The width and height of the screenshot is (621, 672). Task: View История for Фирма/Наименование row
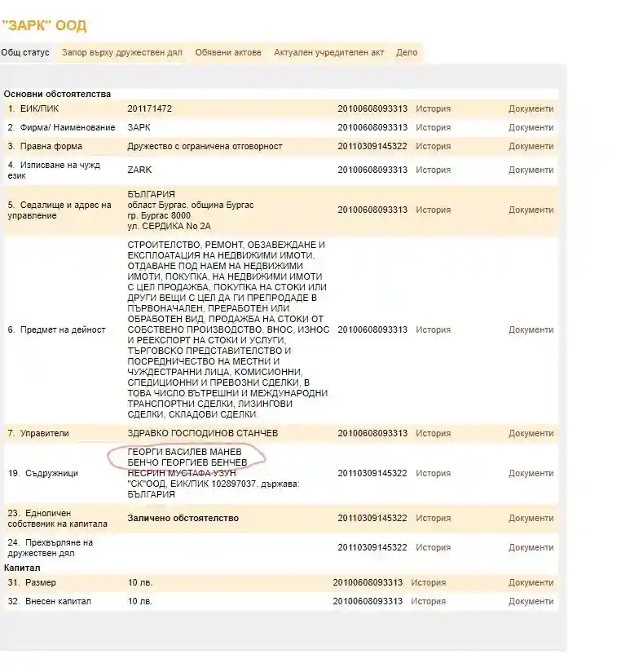(433, 127)
